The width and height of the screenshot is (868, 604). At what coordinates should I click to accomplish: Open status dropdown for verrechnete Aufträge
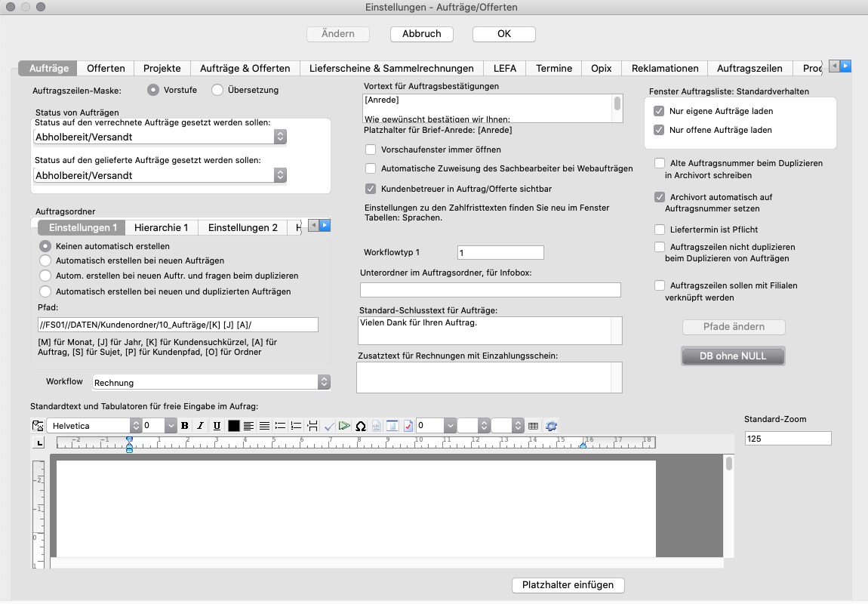tap(160, 137)
